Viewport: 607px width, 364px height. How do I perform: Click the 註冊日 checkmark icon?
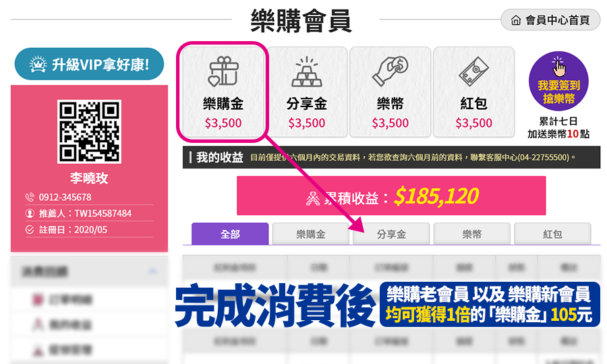(x=30, y=229)
